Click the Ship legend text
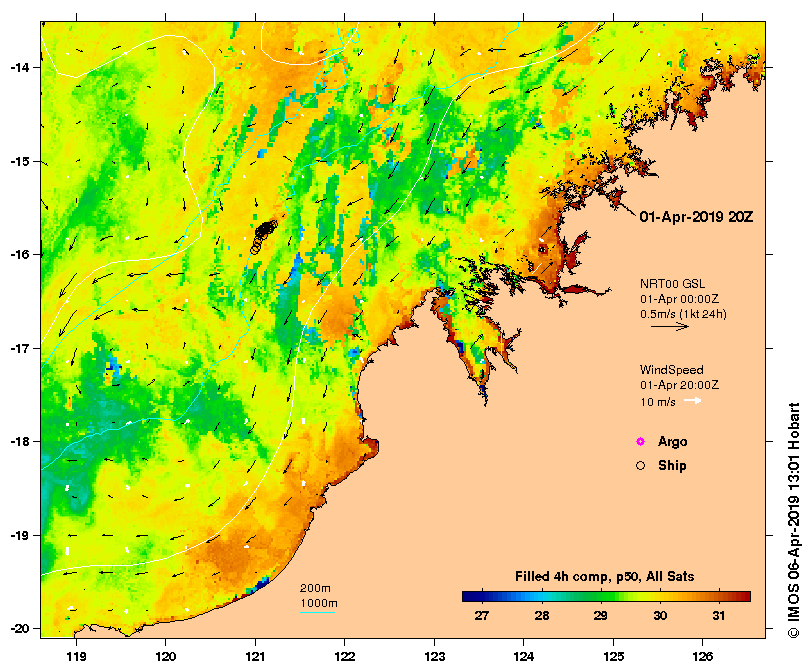The height and width of the screenshot is (672, 809). point(672,466)
